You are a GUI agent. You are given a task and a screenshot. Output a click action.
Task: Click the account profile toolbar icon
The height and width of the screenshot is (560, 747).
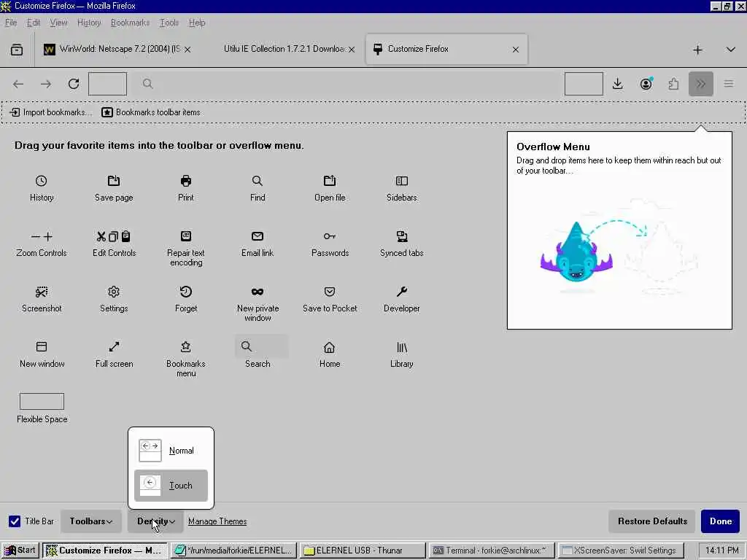tap(646, 84)
